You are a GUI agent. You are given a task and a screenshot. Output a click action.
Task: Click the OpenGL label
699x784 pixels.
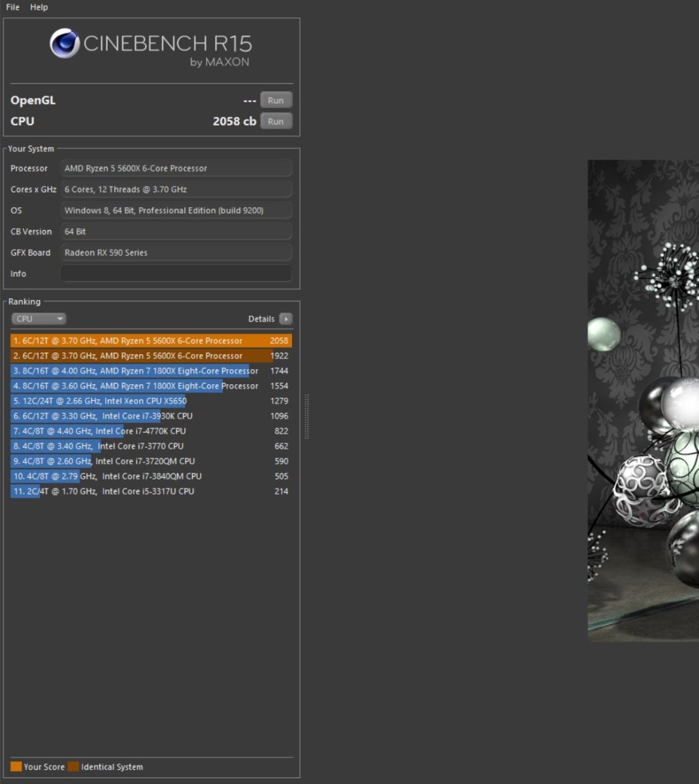point(33,100)
